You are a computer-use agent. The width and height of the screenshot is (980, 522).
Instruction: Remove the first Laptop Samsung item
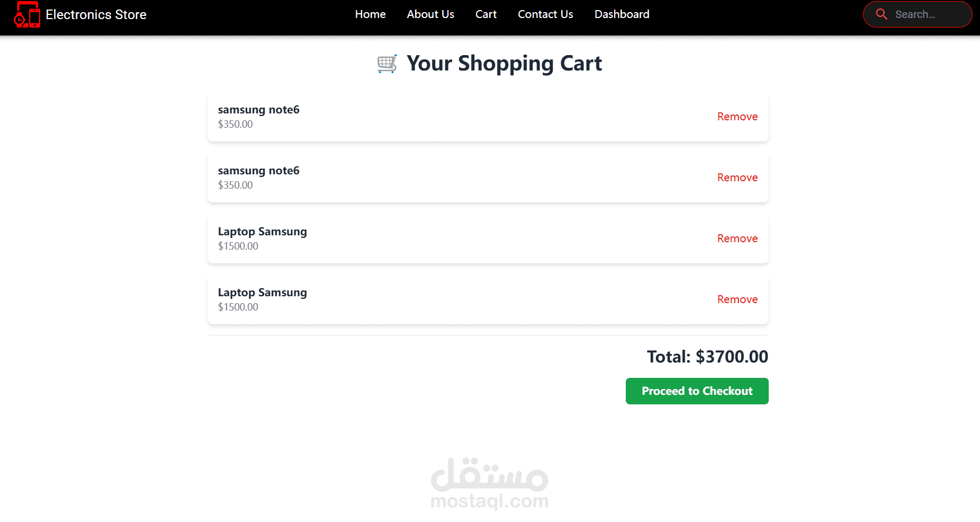coord(737,238)
